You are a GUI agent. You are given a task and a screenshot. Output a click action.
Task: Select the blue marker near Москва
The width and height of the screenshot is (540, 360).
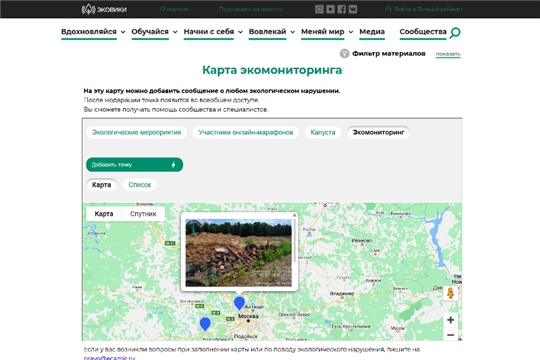point(239,303)
